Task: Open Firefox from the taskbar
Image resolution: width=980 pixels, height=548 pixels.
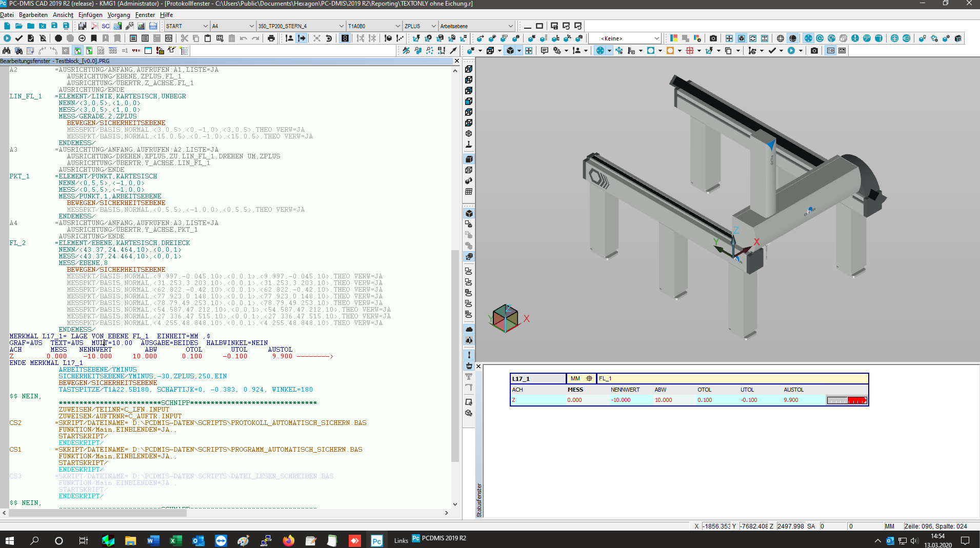Action: point(289,540)
